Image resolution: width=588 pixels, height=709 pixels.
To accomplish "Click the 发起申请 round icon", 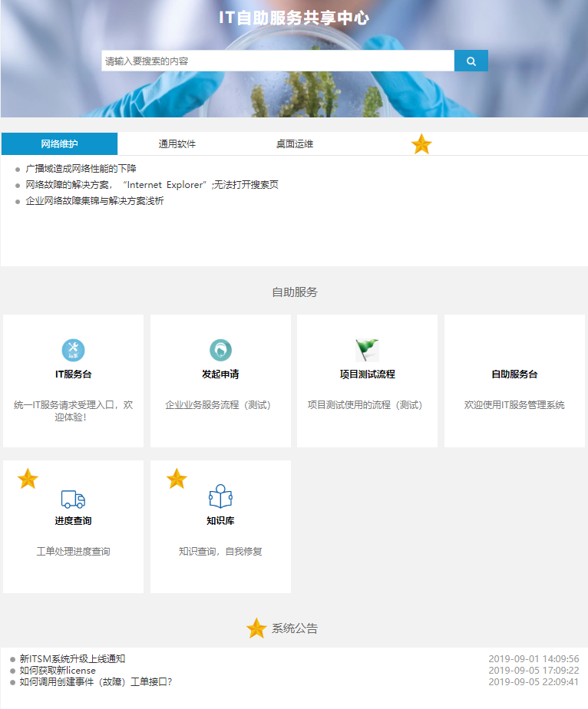I will 220,351.
